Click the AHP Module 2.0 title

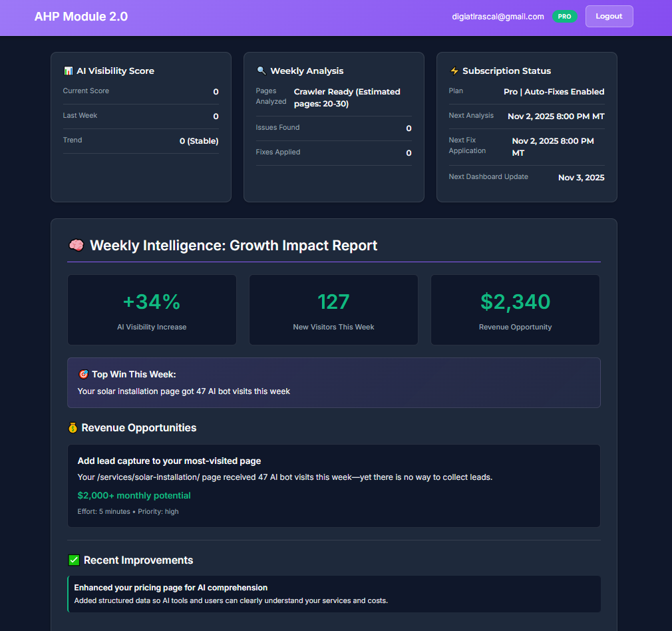pos(81,16)
